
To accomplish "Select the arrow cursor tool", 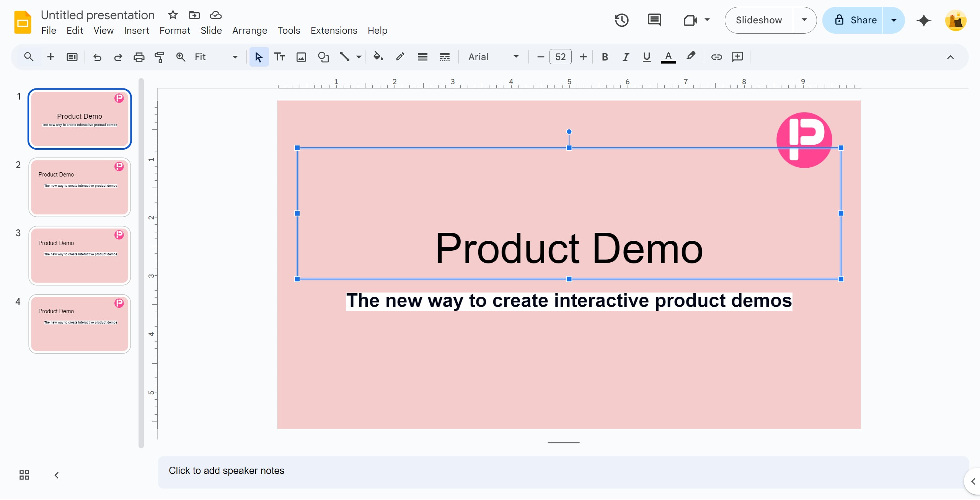I will coord(259,57).
